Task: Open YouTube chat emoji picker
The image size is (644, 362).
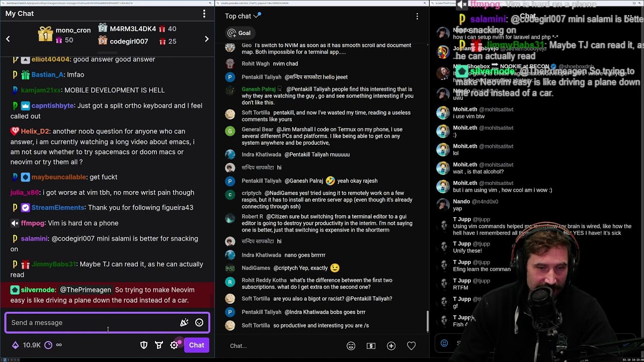Action: [351, 346]
